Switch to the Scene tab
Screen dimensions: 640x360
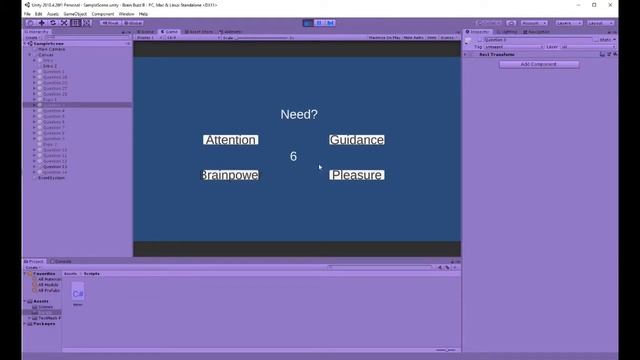coord(146,31)
